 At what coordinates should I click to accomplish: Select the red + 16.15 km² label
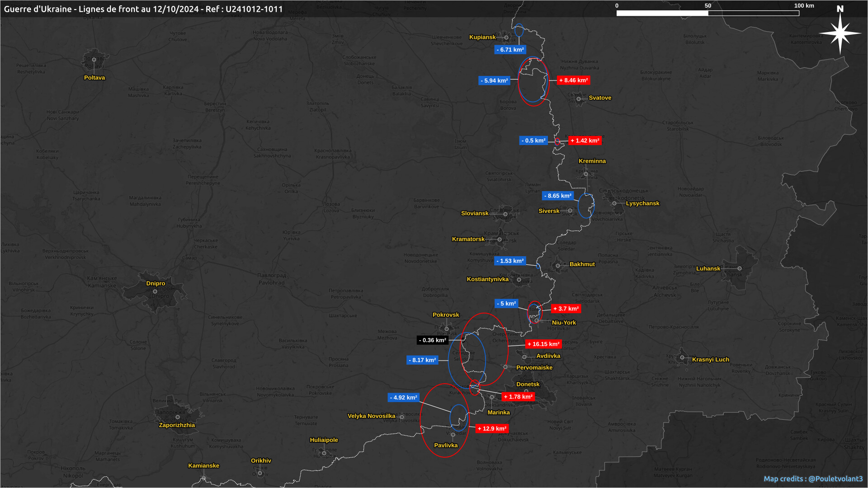click(543, 344)
